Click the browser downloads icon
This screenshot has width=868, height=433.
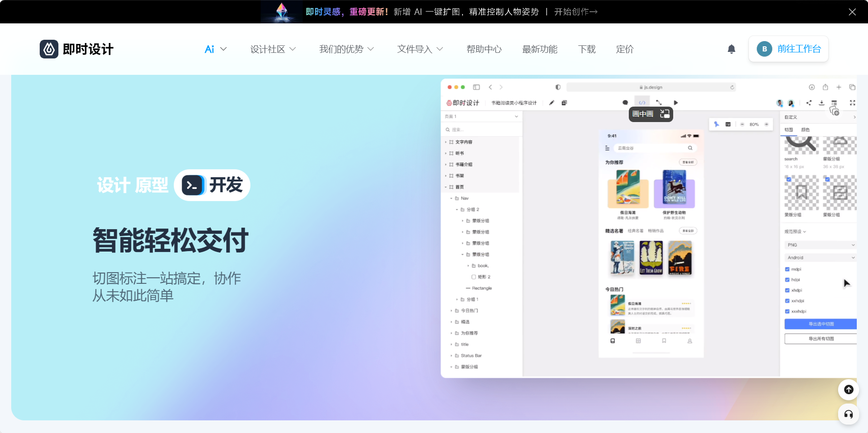(812, 87)
